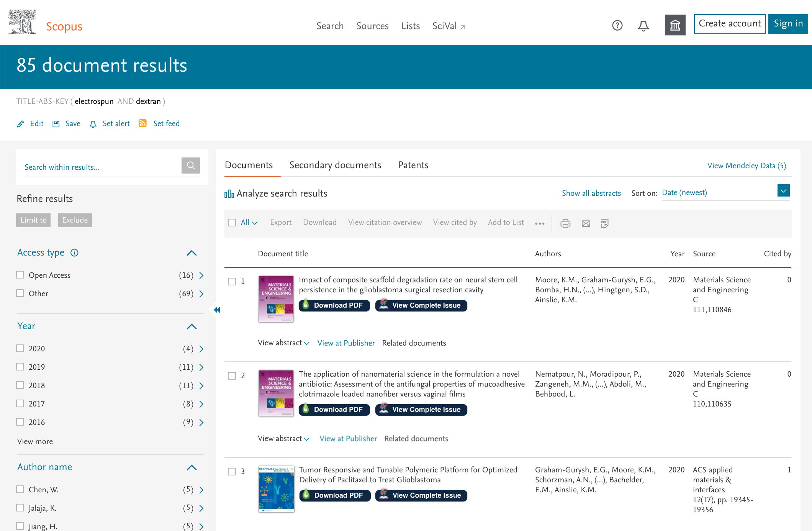This screenshot has height=531, width=812.
Task: Click the email envelope icon
Action: pos(586,223)
